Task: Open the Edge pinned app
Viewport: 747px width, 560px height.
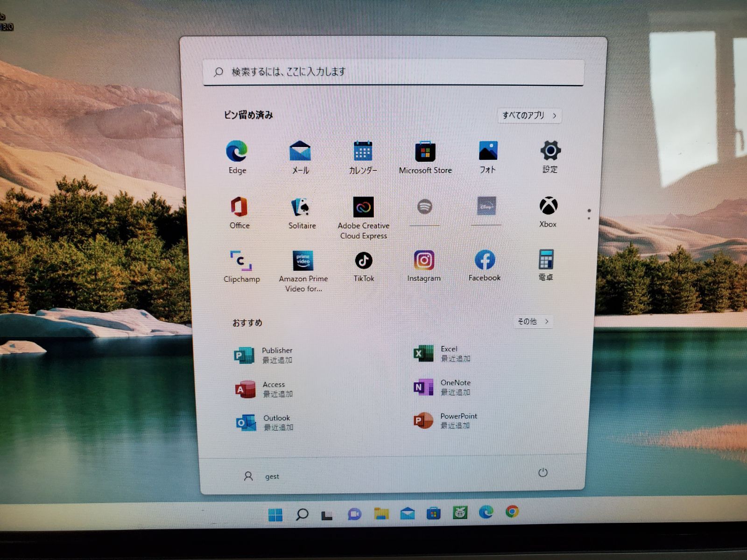Action: [x=237, y=157]
